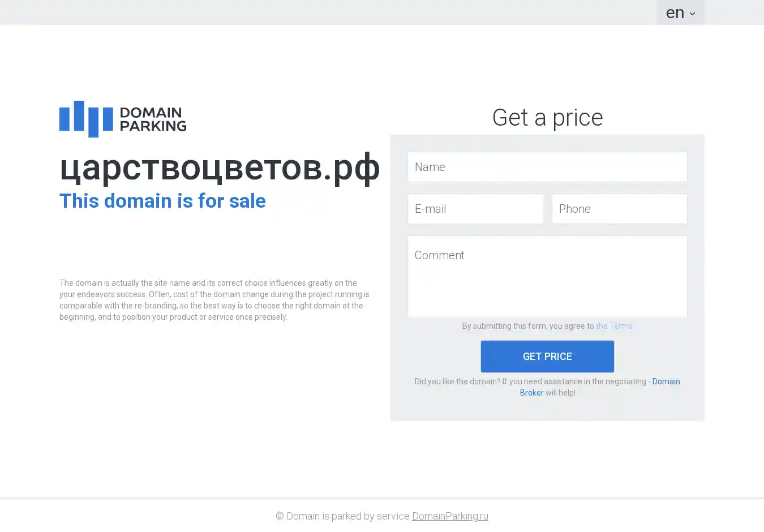764x532 pixels.
Task: Click the "will help!" text
Action: pyautogui.click(x=560, y=393)
